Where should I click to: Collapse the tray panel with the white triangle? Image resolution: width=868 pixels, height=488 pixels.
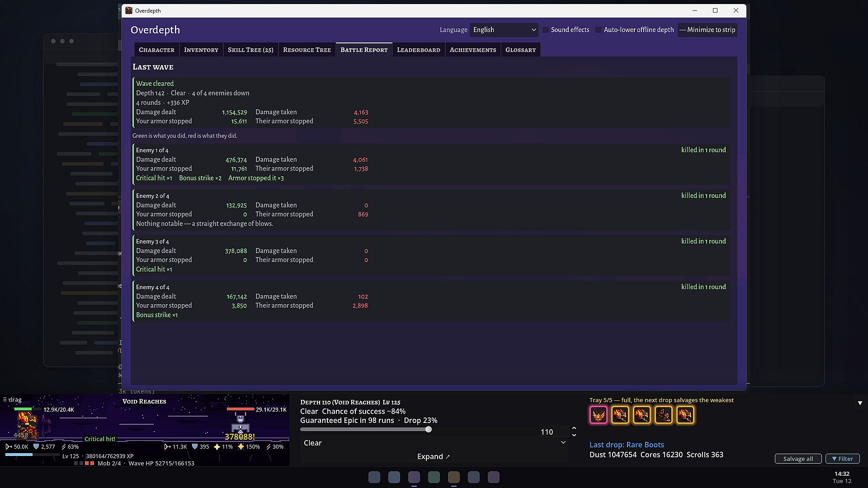click(860, 403)
